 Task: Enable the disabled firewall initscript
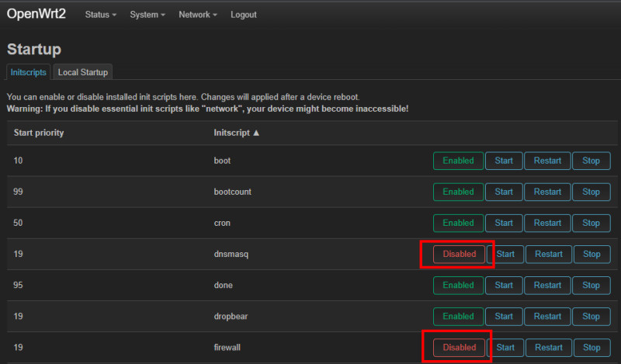point(459,347)
